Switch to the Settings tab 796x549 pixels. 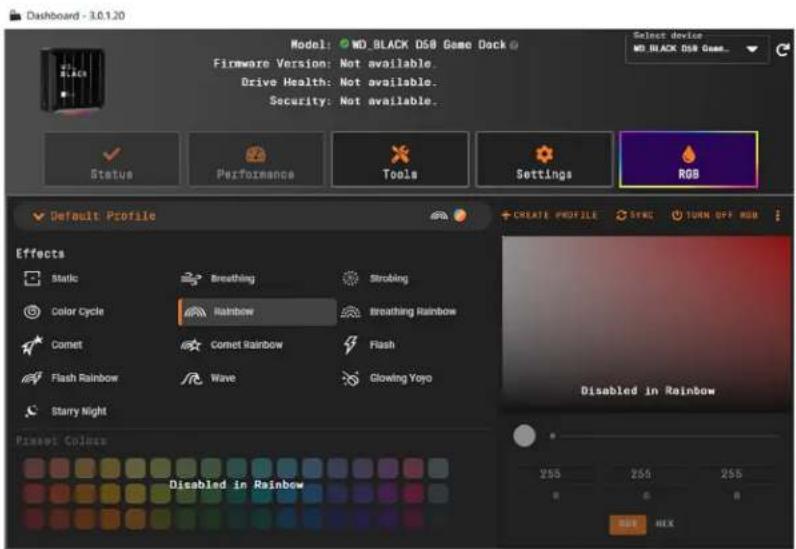coord(544,159)
